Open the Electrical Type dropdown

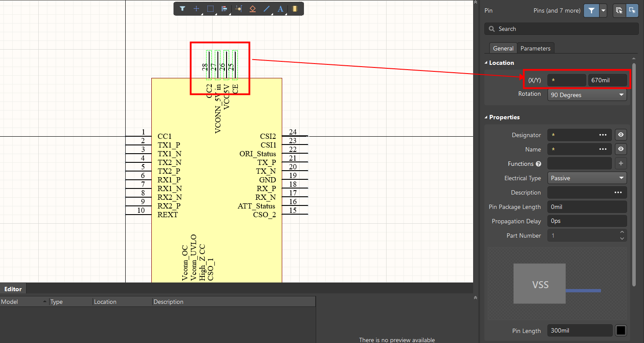click(x=587, y=178)
